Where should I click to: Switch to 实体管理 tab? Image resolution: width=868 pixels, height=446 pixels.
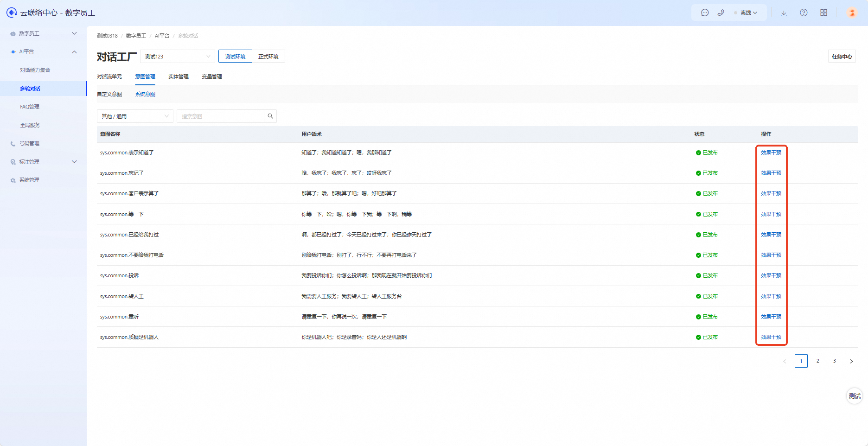coord(179,77)
